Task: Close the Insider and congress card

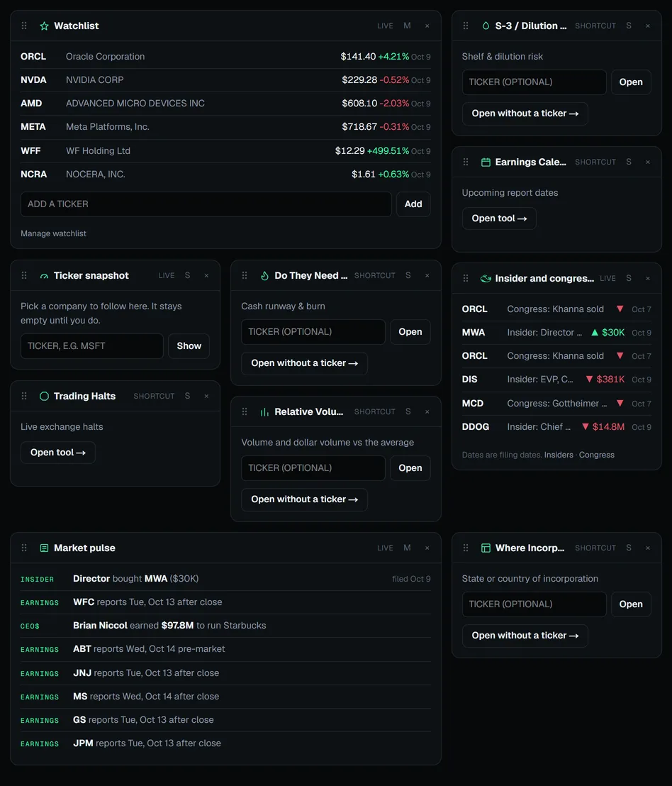Action: [647, 278]
